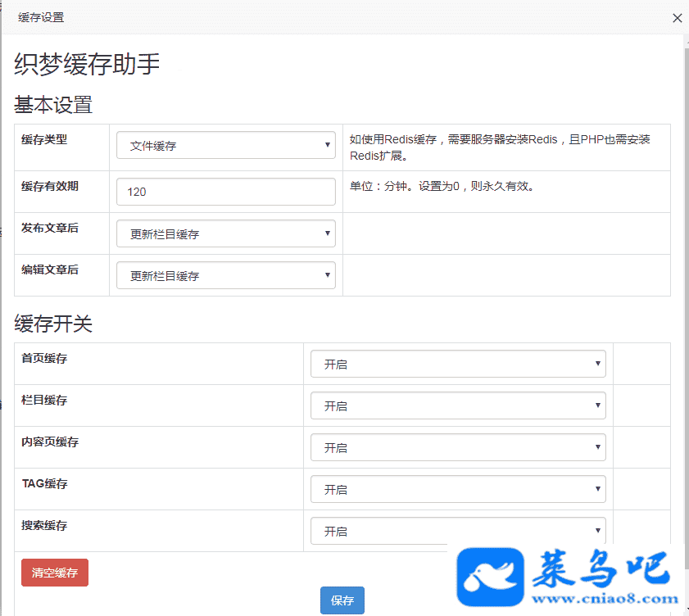Toggle the 首页缓存 switch dropdown
The width and height of the screenshot is (689, 616).
tap(458, 364)
